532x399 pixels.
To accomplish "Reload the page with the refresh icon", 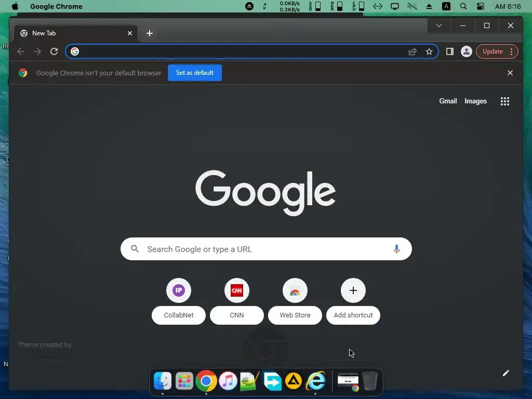I will [54, 51].
